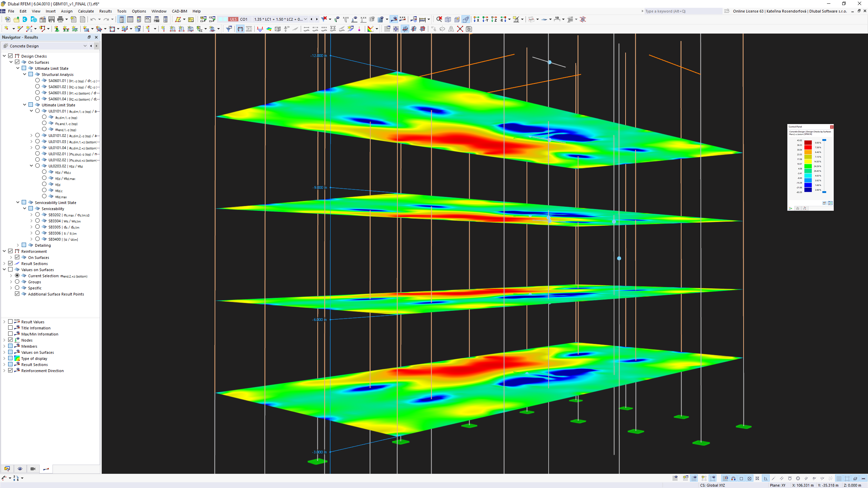
Task: Click the camera icon below the Navigator panel
Action: 33,469
